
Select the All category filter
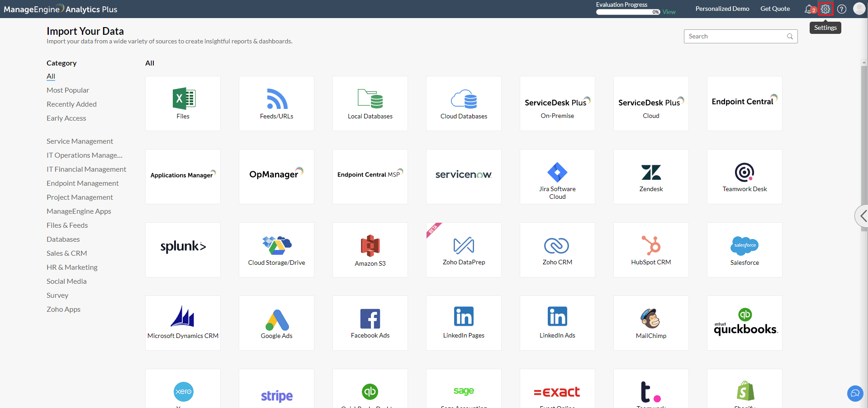[x=51, y=76]
